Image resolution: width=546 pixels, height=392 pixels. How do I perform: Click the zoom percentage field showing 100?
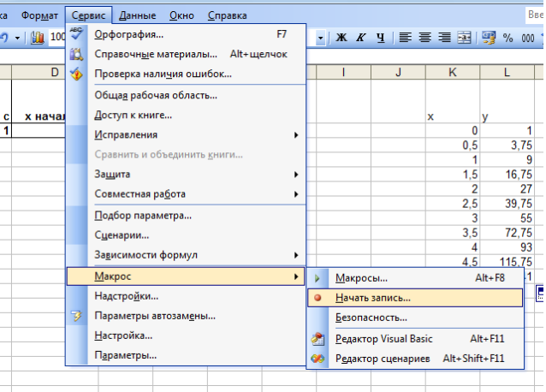click(57, 37)
